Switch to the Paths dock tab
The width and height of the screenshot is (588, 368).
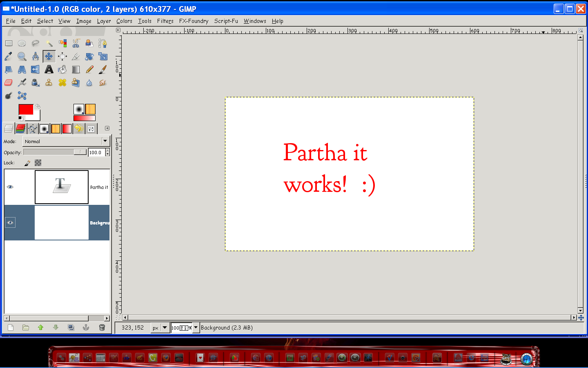point(33,129)
